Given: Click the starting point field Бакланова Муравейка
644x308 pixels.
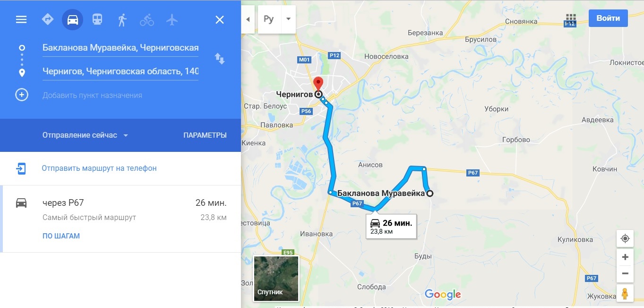Looking at the screenshot, I should tap(120, 48).
